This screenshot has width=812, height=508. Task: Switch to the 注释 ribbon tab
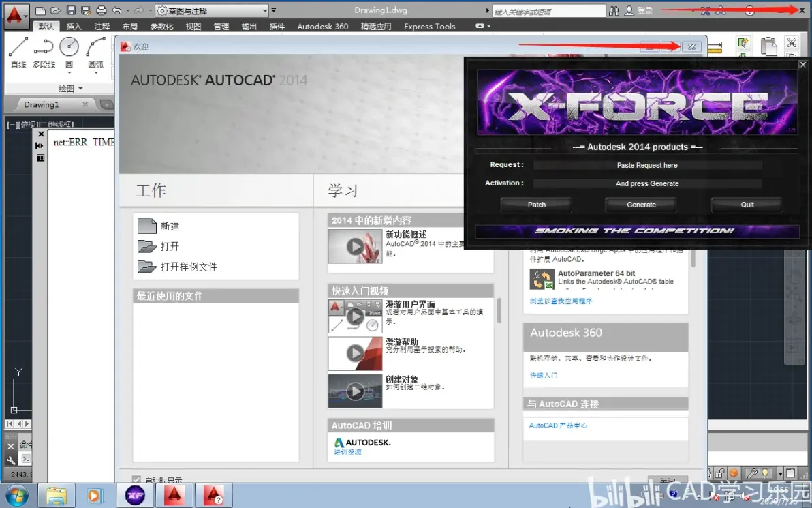[x=102, y=26]
